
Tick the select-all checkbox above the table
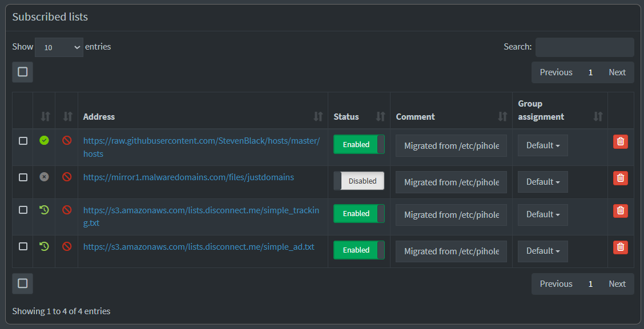(23, 72)
